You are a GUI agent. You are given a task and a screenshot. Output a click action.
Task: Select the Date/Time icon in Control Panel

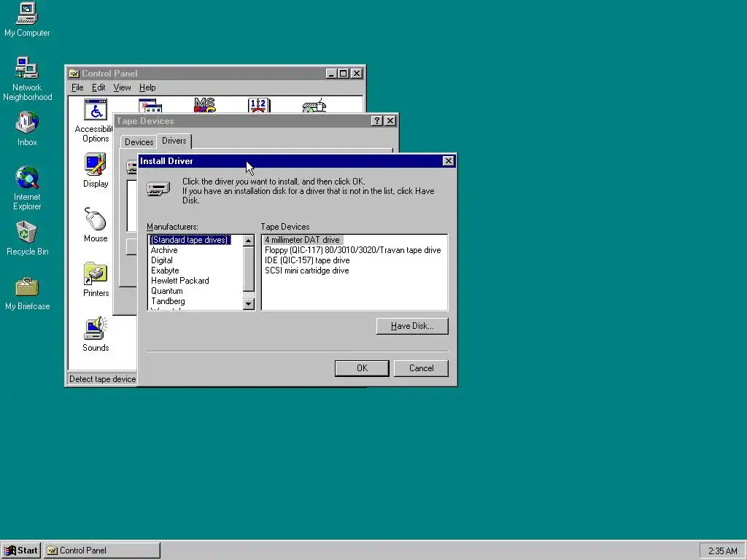click(259, 105)
